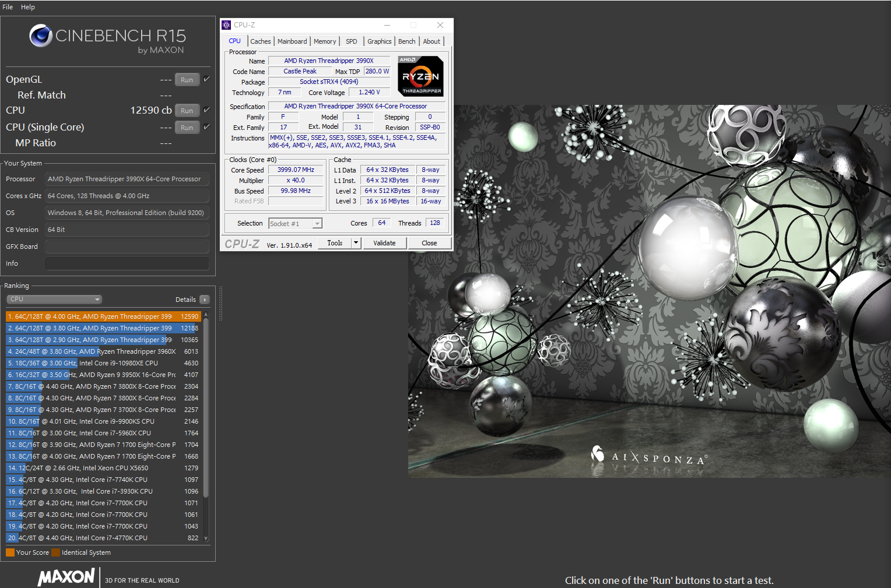Run the CPU benchmark

[x=187, y=111]
